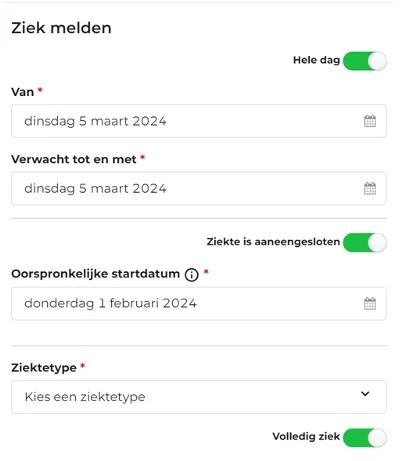Click the Volledig ziek label

point(306,437)
